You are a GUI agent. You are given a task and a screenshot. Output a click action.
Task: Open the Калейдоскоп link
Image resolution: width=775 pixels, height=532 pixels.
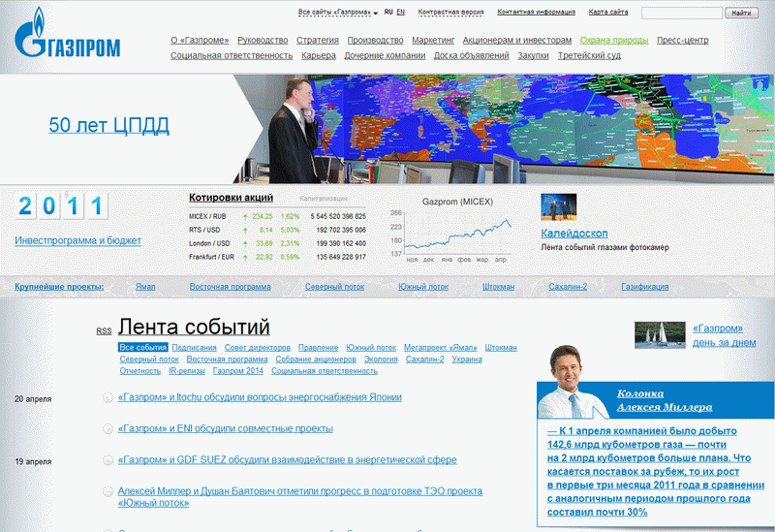[574, 234]
